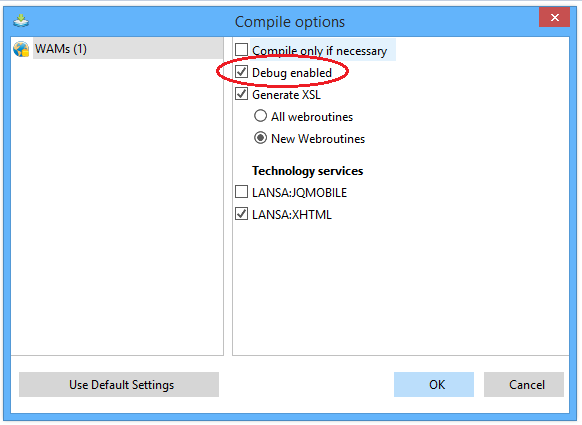Click the Compile options title bar text
The width and height of the screenshot is (582, 425).
[x=290, y=22]
